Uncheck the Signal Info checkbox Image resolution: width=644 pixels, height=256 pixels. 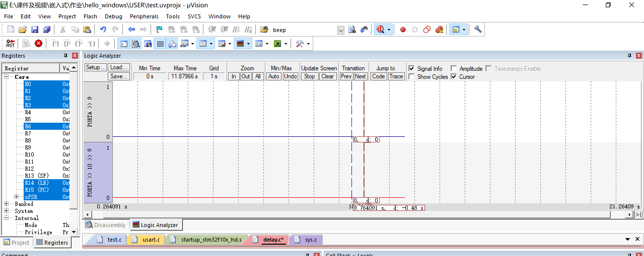[x=412, y=68]
